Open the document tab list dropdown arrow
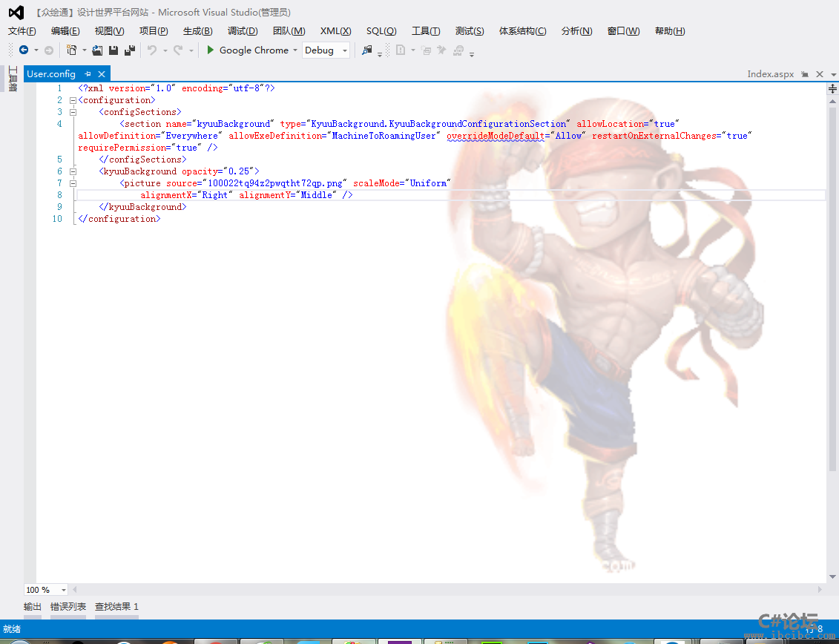The image size is (839, 644). [834, 74]
